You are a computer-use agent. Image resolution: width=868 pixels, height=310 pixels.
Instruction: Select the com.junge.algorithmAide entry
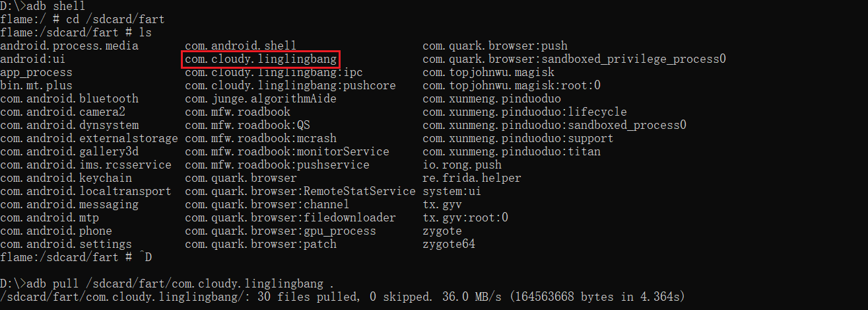[x=260, y=99]
